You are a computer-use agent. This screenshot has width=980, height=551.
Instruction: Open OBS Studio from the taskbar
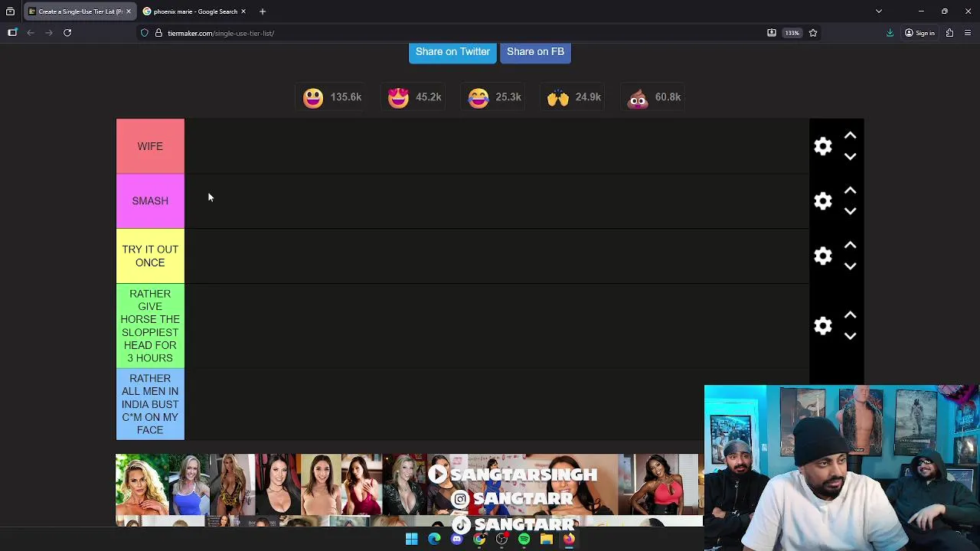click(x=501, y=539)
